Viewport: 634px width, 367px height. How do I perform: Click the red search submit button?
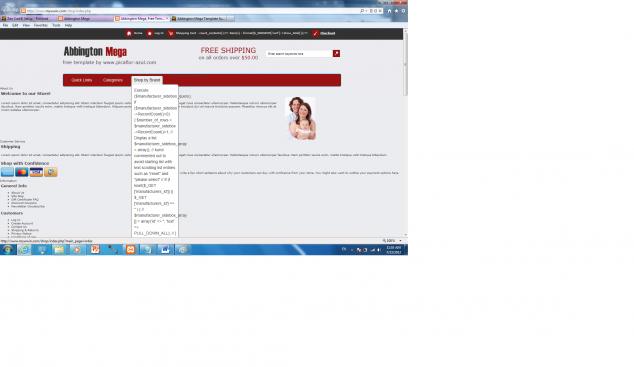[336, 53]
